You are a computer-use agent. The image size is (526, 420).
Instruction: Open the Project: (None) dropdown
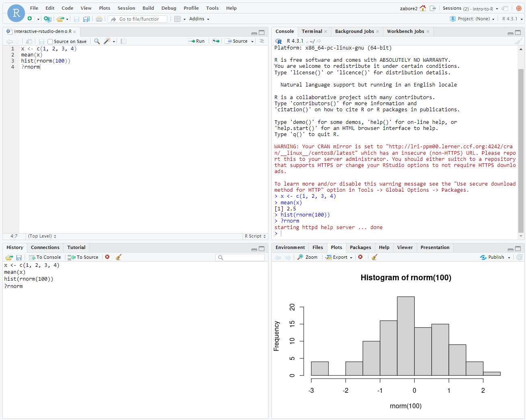(472, 19)
